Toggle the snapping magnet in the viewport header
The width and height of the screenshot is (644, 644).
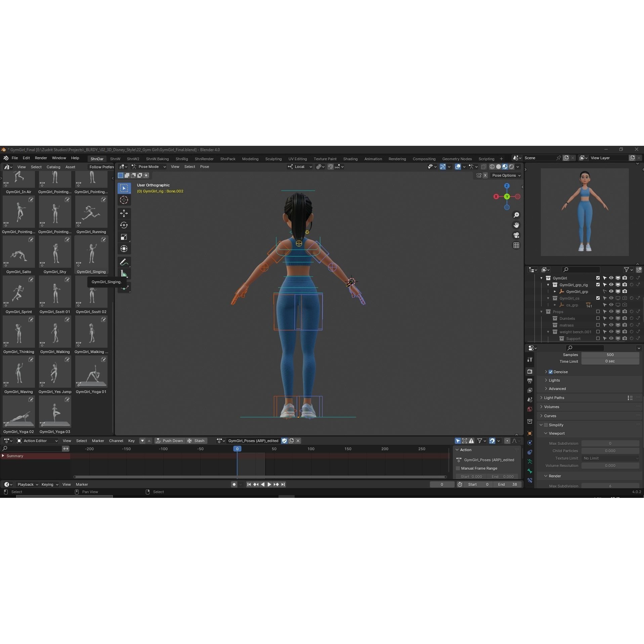coord(331,167)
